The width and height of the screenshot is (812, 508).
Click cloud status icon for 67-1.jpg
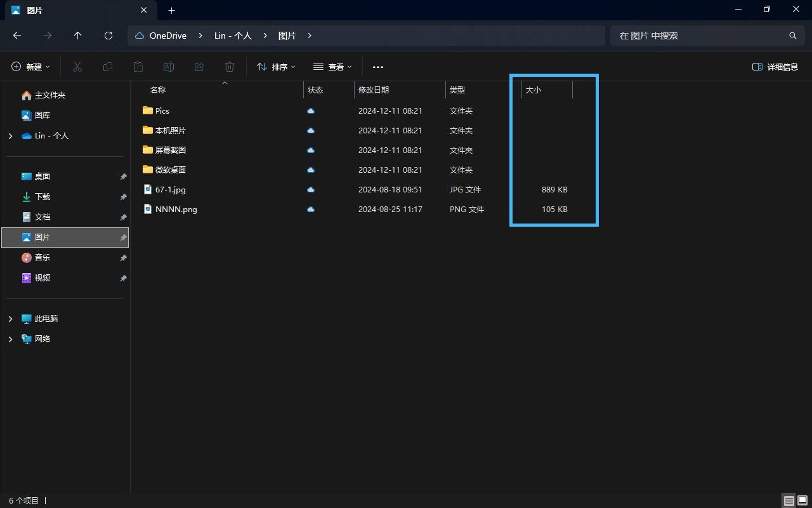click(311, 189)
